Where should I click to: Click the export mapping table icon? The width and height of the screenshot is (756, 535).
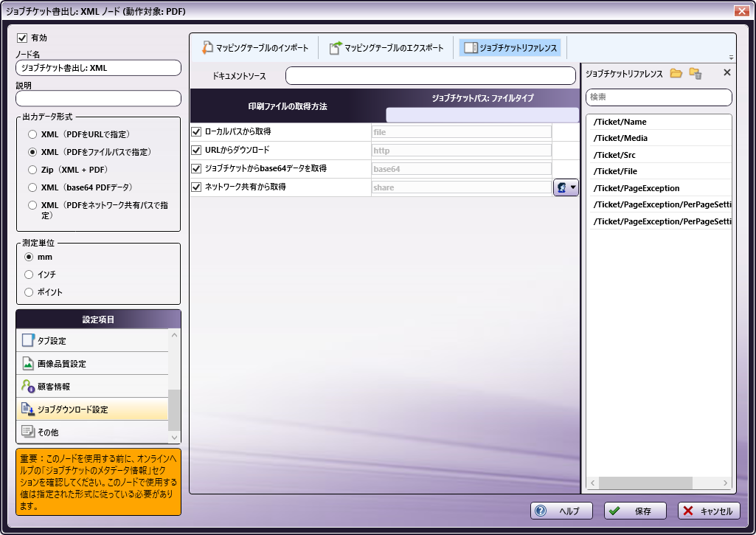(x=336, y=47)
